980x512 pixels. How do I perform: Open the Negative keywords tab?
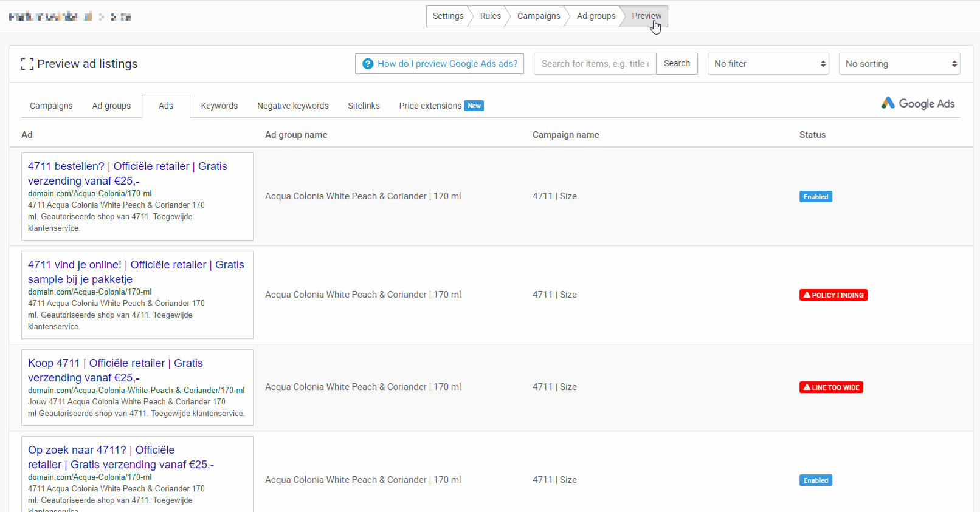tap(292, 106)
